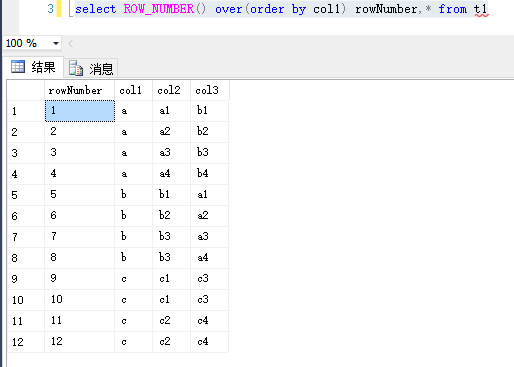Image resolution: width=514 pixels, height=367 pixels.
Task: Open the 100 % zoom dropdown
Action: tap(56, 43)
